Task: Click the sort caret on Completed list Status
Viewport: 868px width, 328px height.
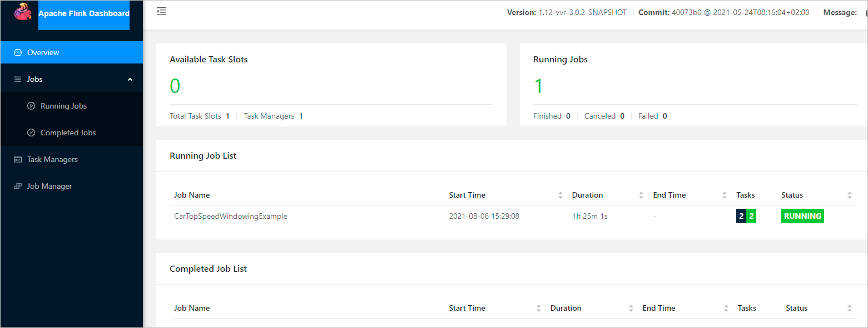Action: (x=850, y=308)
